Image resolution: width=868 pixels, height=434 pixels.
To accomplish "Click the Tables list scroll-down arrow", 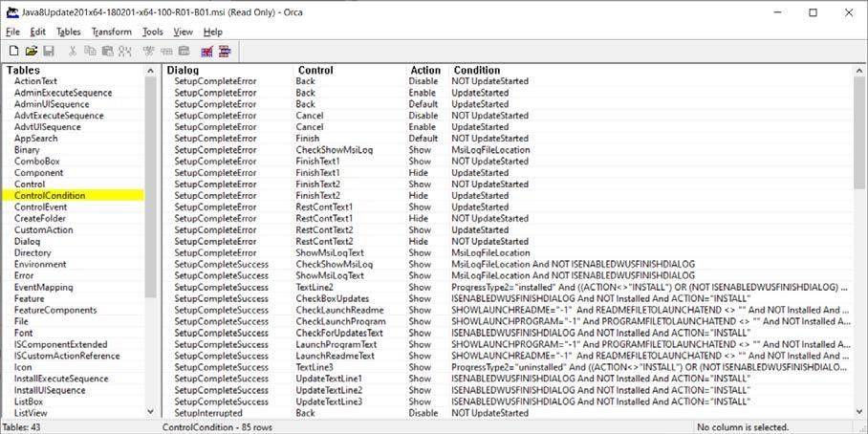I will [x=151, y=412].
